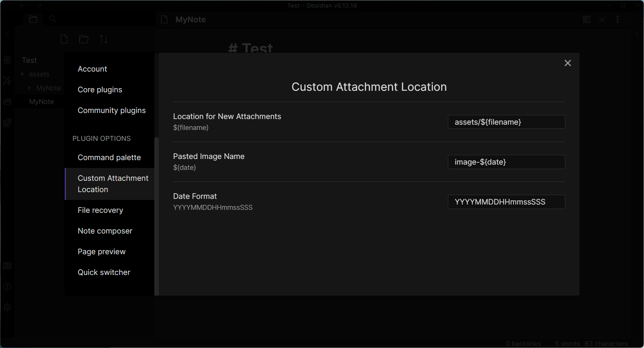644x348 pixels.
Task: Close the MyNote pane
Action: pos(602,20)
